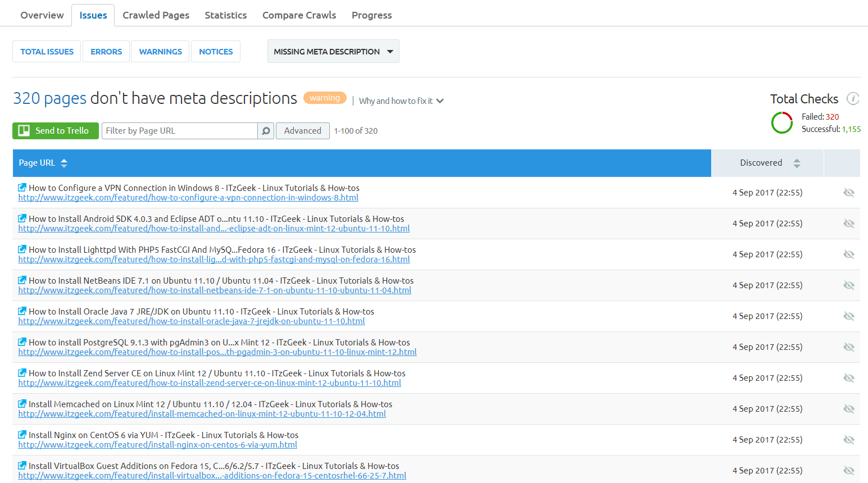Open the pgadmin-3-on-ubuntu-11-10 URL
Viewport: 868px width, 483px height.
[217, 352]
